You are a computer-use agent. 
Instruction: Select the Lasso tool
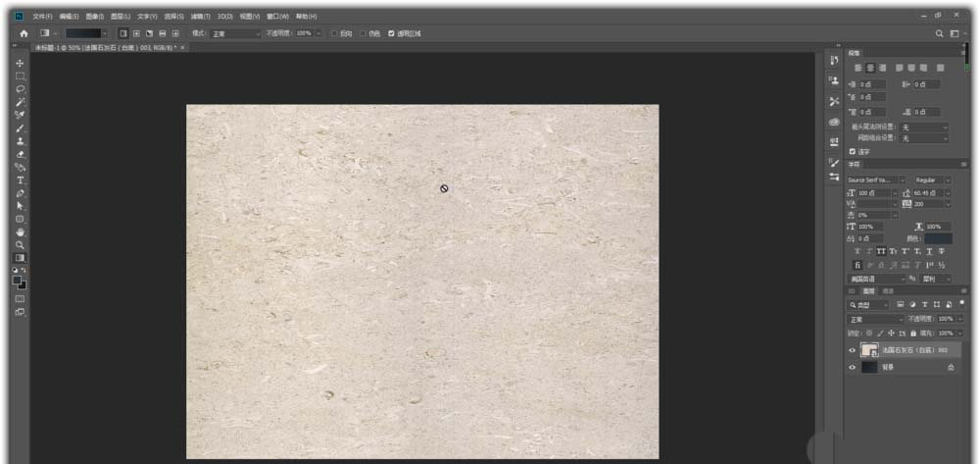(x=21, y=89)
